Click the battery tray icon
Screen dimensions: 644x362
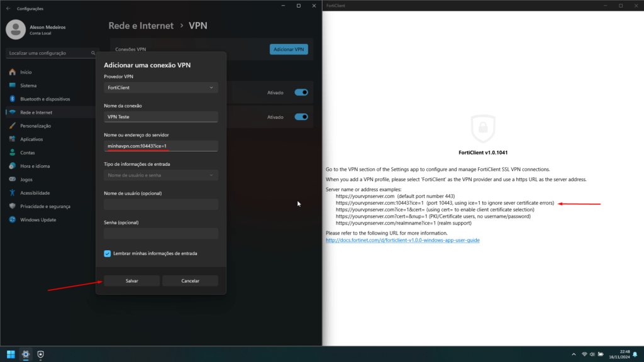point(601,354)
